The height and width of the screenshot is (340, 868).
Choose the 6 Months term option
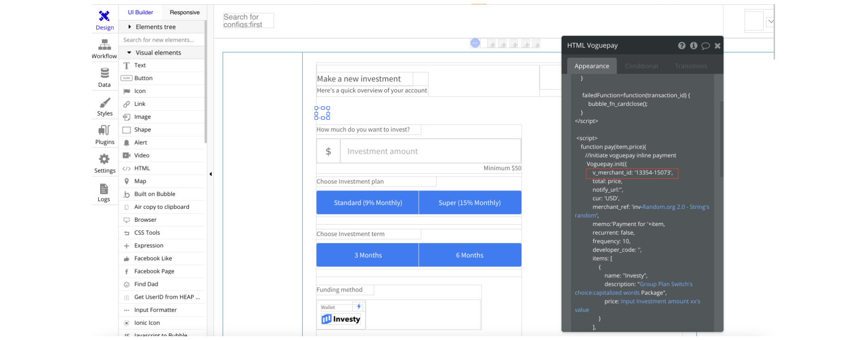click(470, 255)
